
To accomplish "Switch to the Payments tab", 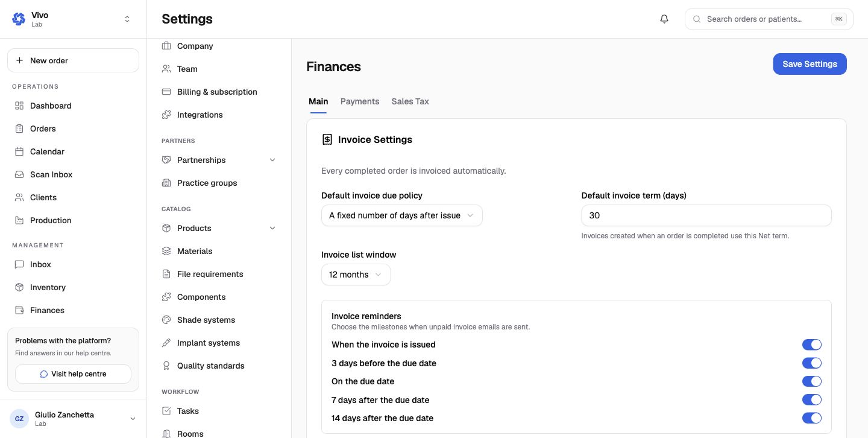I will click(x=360, y=101).
